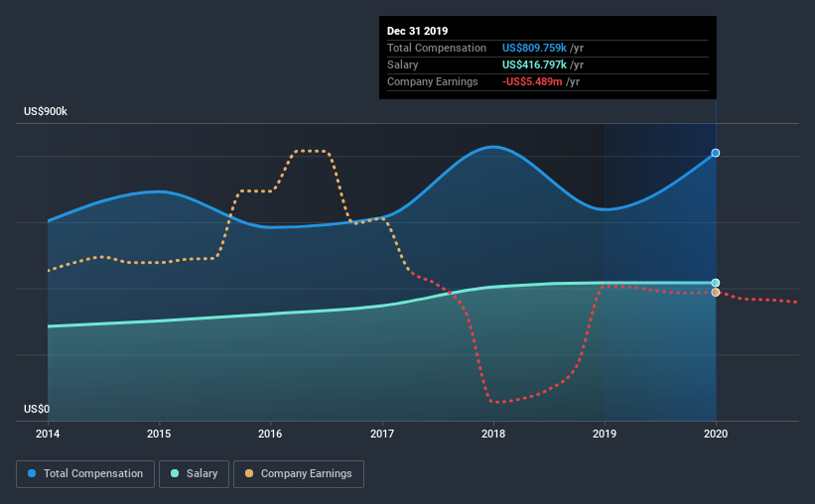Select the Total Compensation data point at 2020
Image resolution: width=815 pixels, height=504 pixels.
716,153
